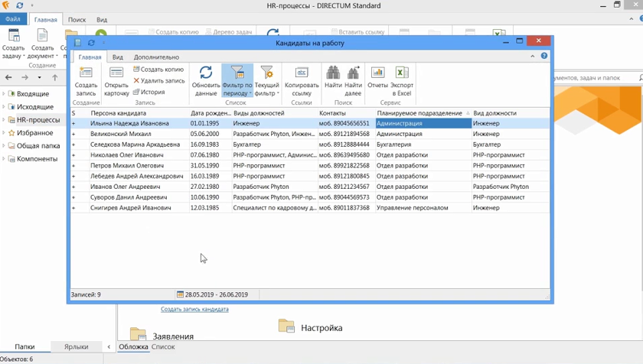Open the Фильтр по периоду dropdown
The image size is (643, 364).
pyautogui.click(x=237, y=89)
